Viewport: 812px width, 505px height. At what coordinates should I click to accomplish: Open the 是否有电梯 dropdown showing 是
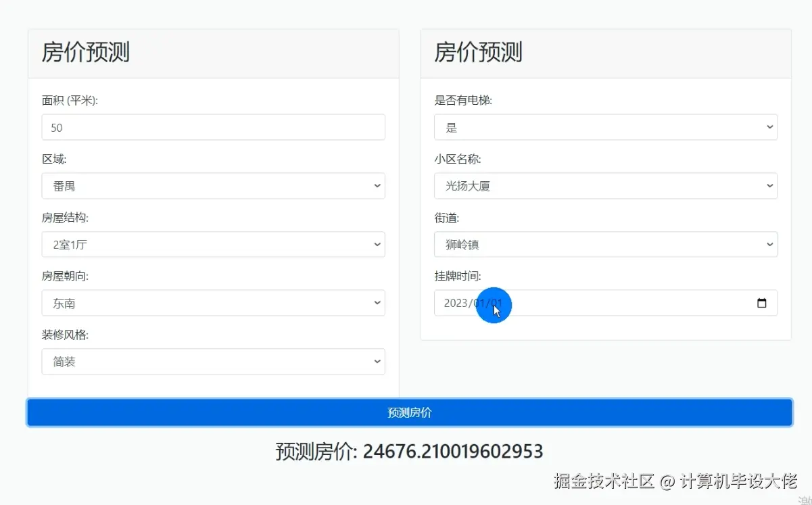pyautogui.click(x=605, y=126)
